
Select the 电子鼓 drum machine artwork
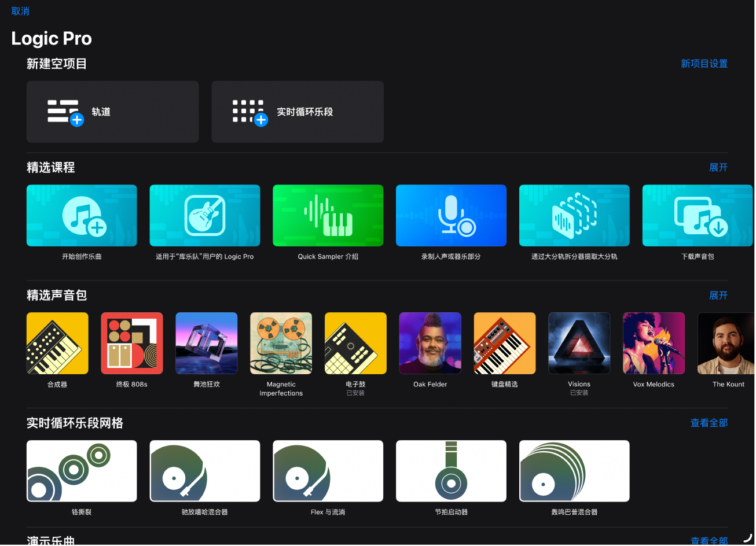(x=355, y=344)
